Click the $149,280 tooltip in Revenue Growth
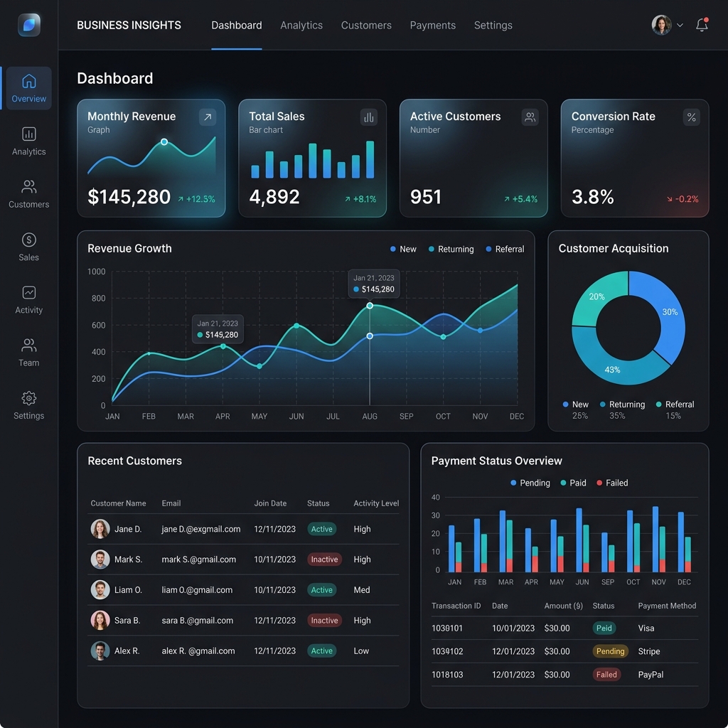The height and width of the screenshot is (728, 728). 218,329
